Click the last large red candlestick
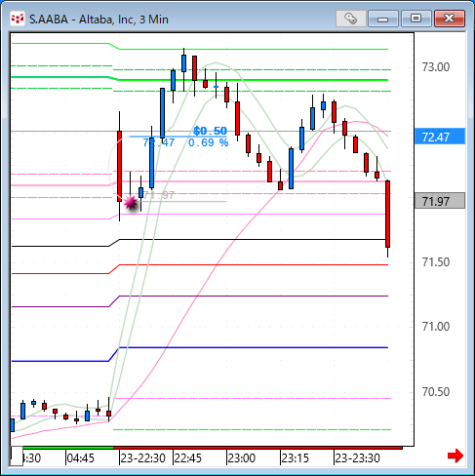The width and height of the screenshot is (475, 476). pos(387,214)
